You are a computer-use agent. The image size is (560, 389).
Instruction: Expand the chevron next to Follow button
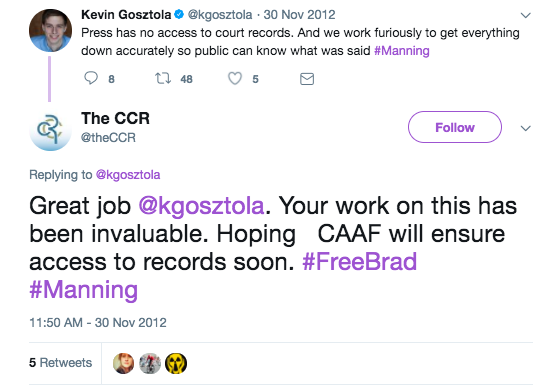(525, 128)
